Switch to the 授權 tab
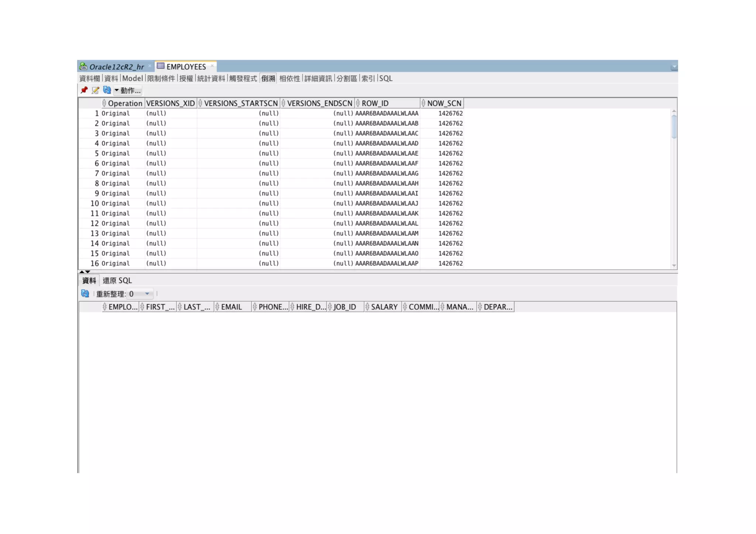 (186, 78)
